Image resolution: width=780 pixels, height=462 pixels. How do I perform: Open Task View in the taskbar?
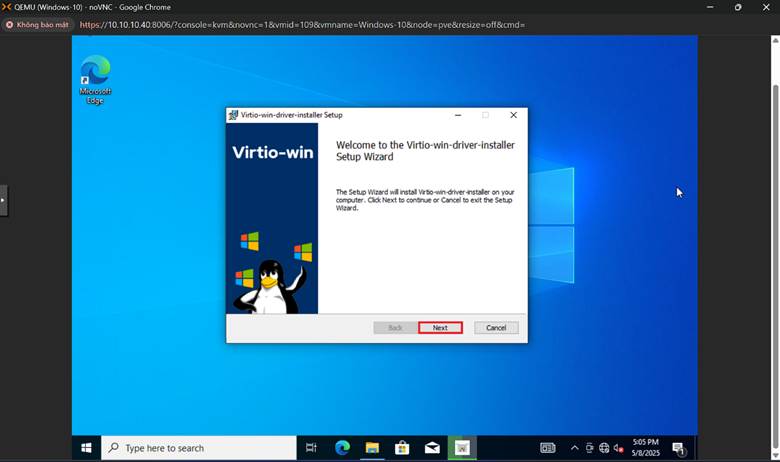click(x=311, y=448)
